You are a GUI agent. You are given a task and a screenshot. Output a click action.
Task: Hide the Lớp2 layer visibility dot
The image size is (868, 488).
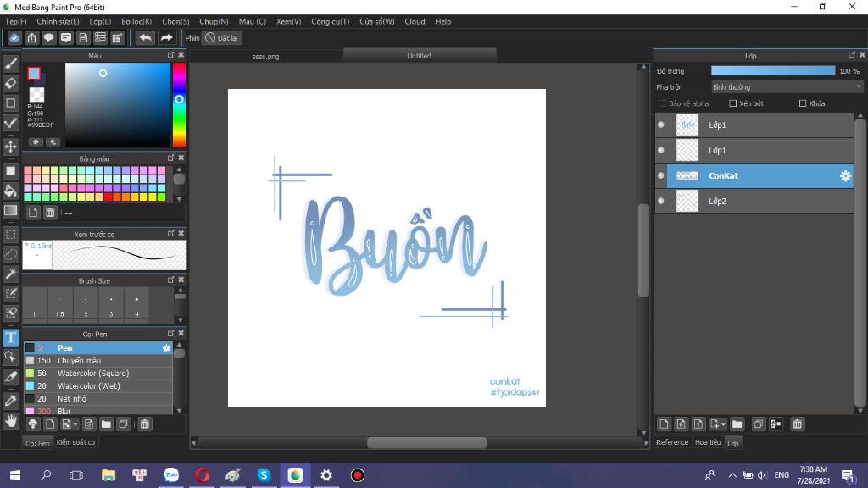point(661,202)
